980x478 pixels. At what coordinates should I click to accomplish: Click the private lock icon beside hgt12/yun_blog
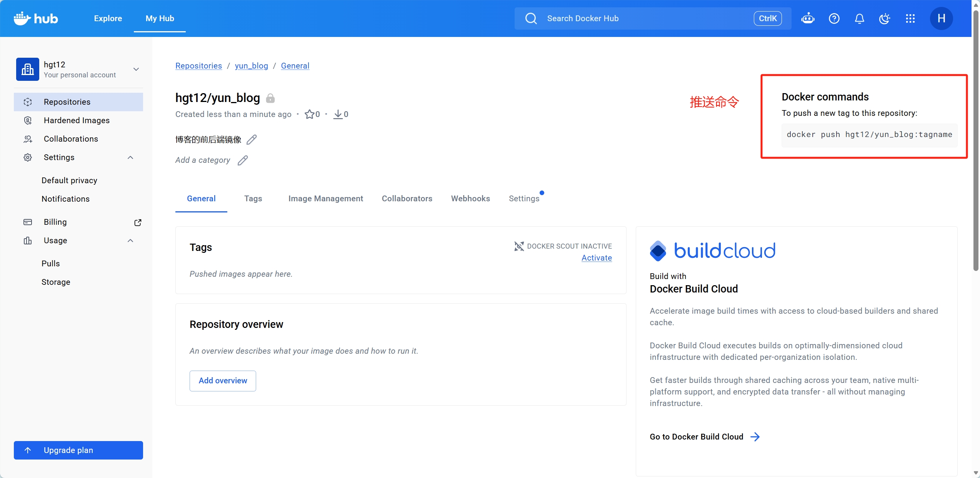point(270,98)
